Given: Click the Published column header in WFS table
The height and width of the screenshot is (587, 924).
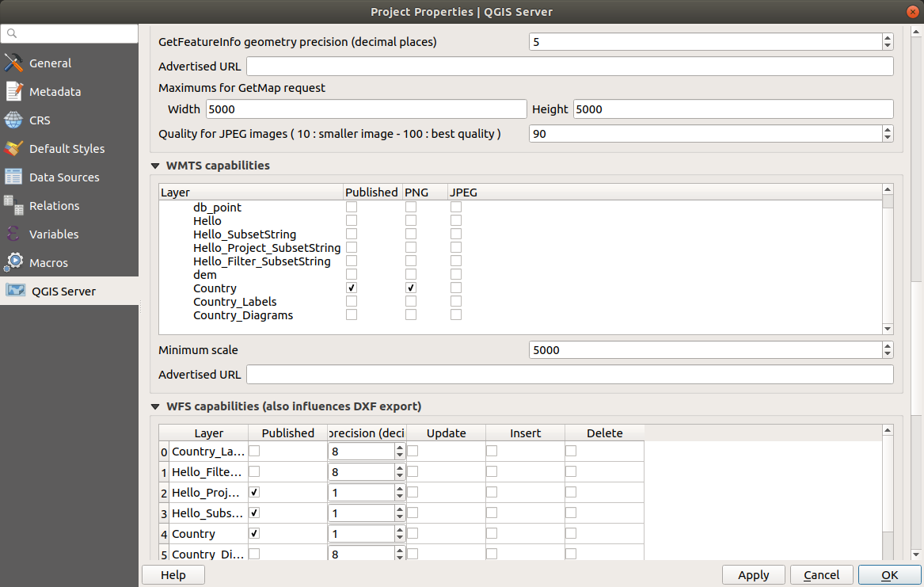Looking at the screenshot, I should 287,433.
